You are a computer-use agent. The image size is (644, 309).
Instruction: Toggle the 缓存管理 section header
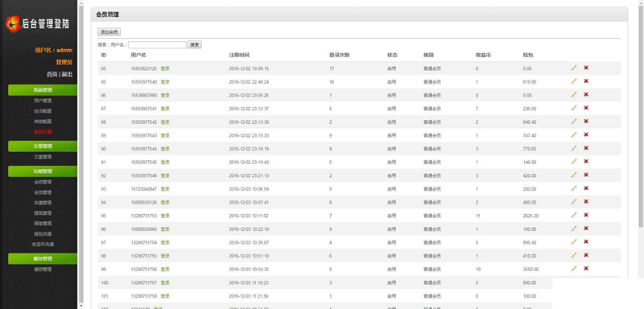click(43, 259)
